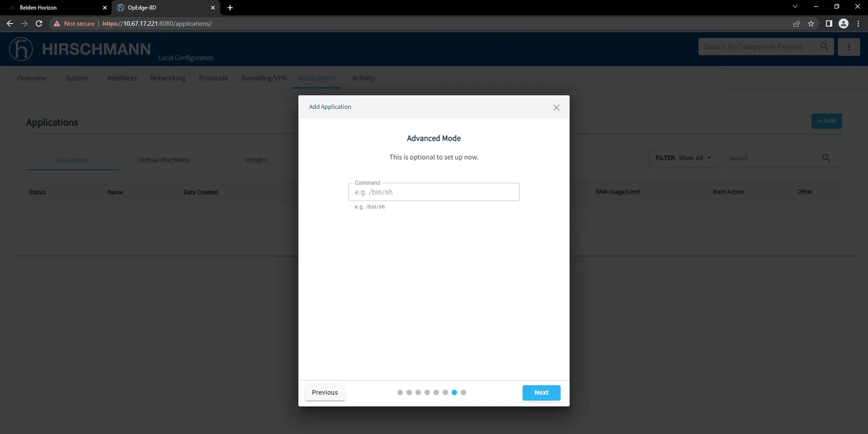The width and height of the screenshot is (868, 434).
Task: Open the Overview tab
Action: click(x=32, y=78)
